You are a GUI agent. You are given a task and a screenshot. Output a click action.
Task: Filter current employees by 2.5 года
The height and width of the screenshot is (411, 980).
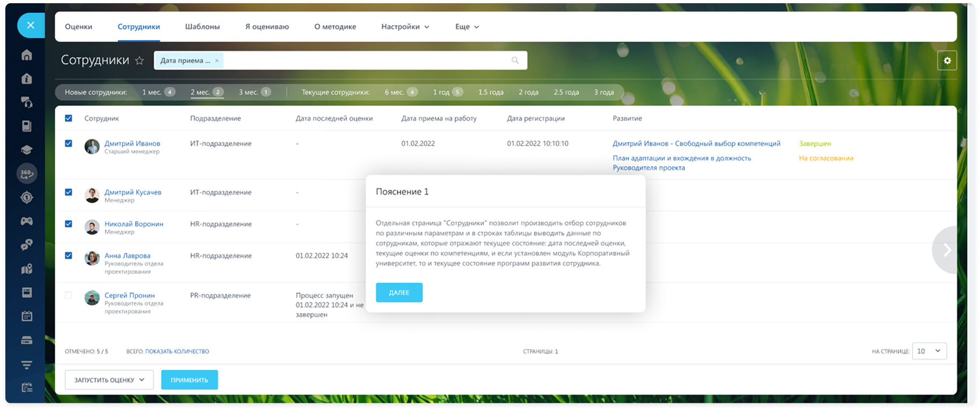(567, 92)
